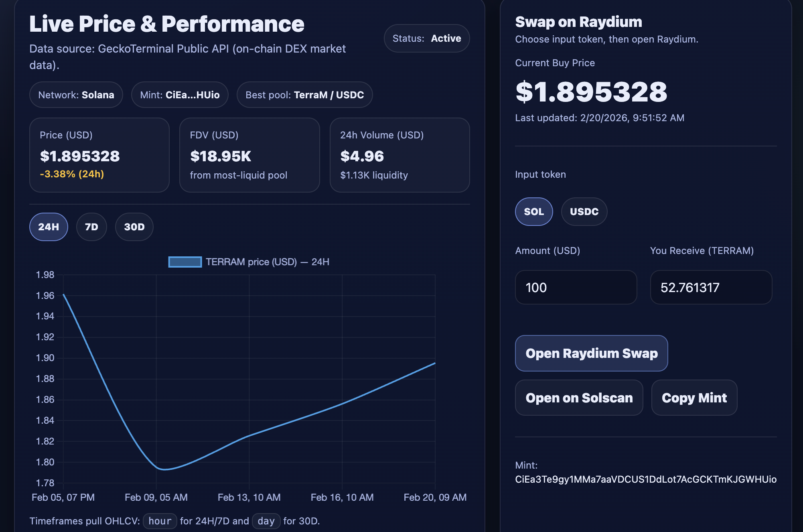Click the Mint: CiEa...HUio chip
Viewport: 803px width, 532px height.
coord(180,95)
